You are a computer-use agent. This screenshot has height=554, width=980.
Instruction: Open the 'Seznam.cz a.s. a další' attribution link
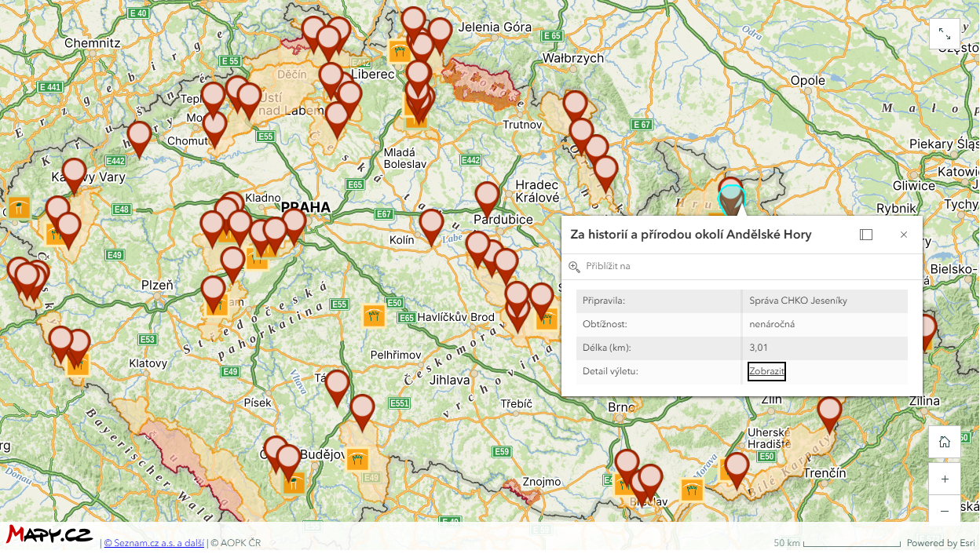pos(154,543)
